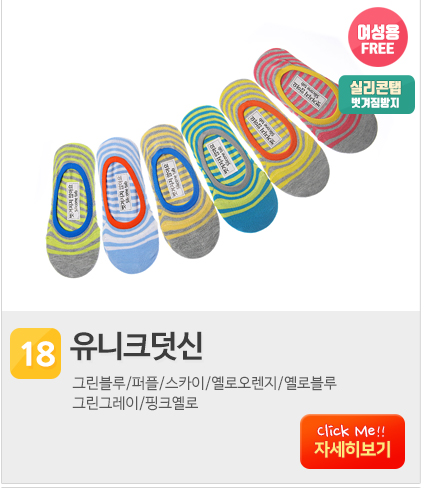429x488 pixels.
Task: Click the yellow number 18 badge
Action: pos(36,353)
